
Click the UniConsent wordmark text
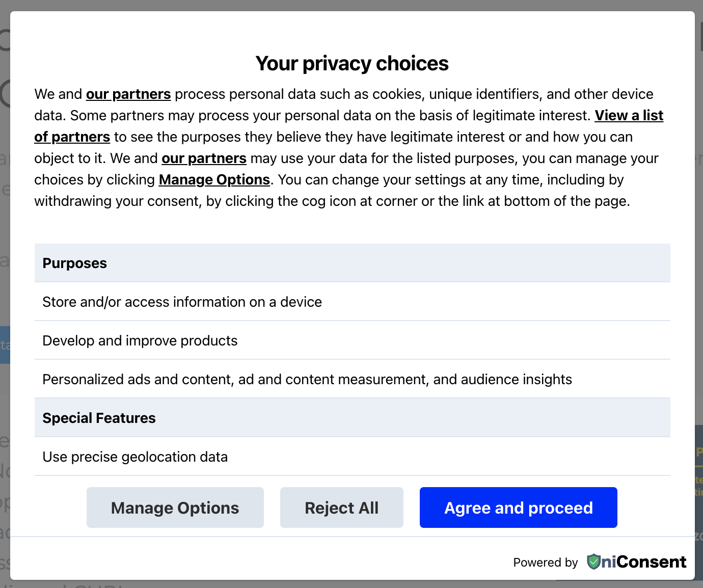pyautogui.click(x=644, y=562)
